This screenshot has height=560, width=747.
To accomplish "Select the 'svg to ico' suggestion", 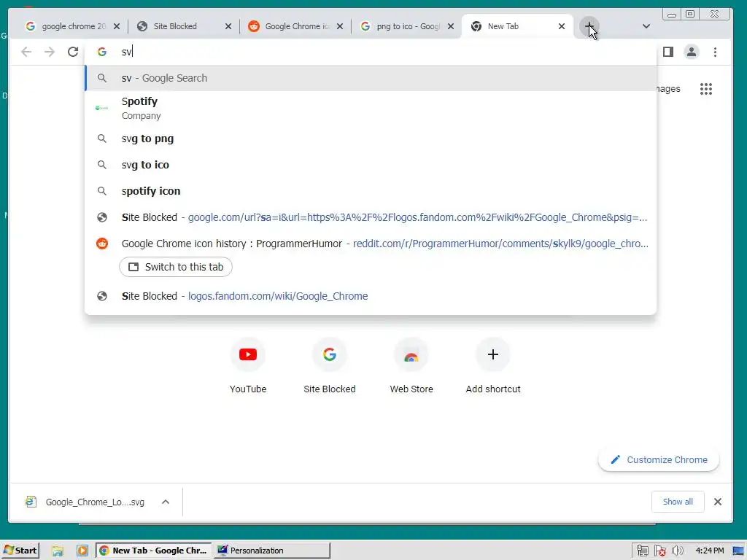I will [371, 165].
